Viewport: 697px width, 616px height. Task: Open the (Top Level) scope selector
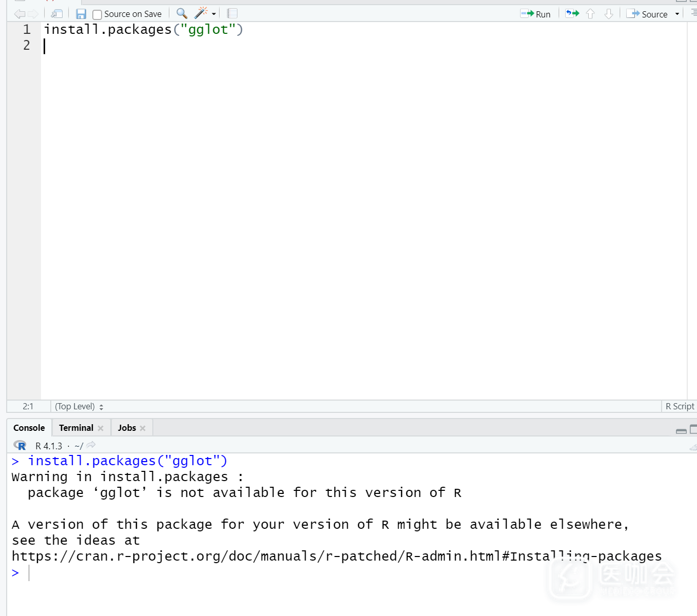tap(79, 406)
